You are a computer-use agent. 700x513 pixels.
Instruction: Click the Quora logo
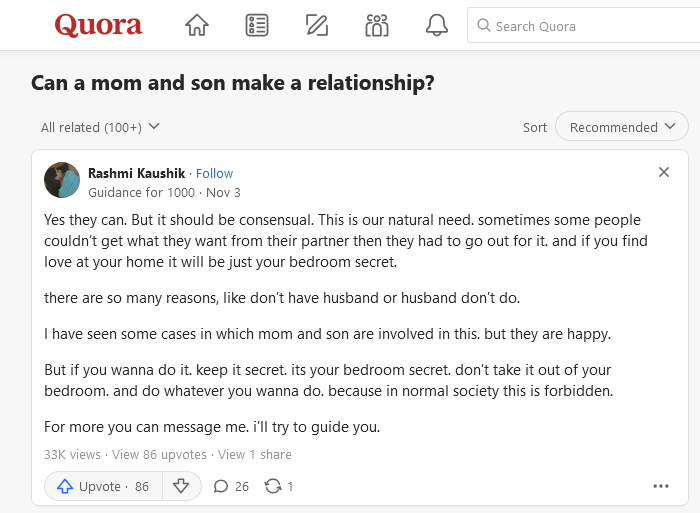98,26
